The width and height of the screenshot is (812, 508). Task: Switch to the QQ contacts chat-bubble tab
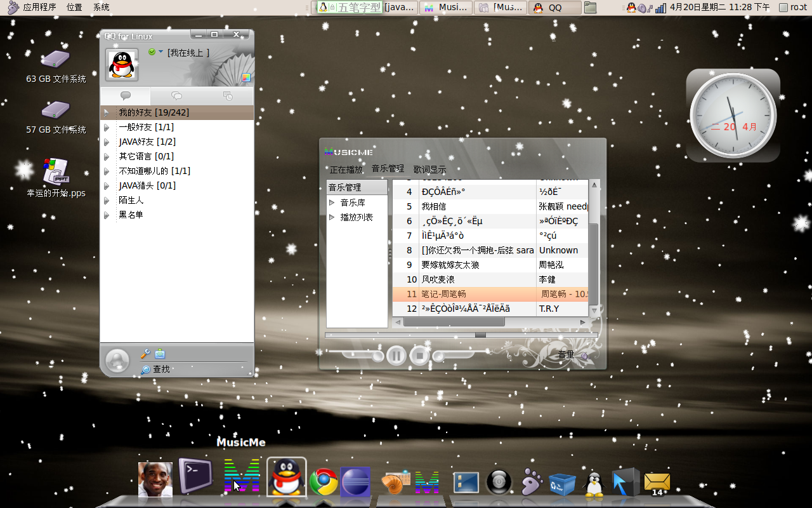[126, 96]
